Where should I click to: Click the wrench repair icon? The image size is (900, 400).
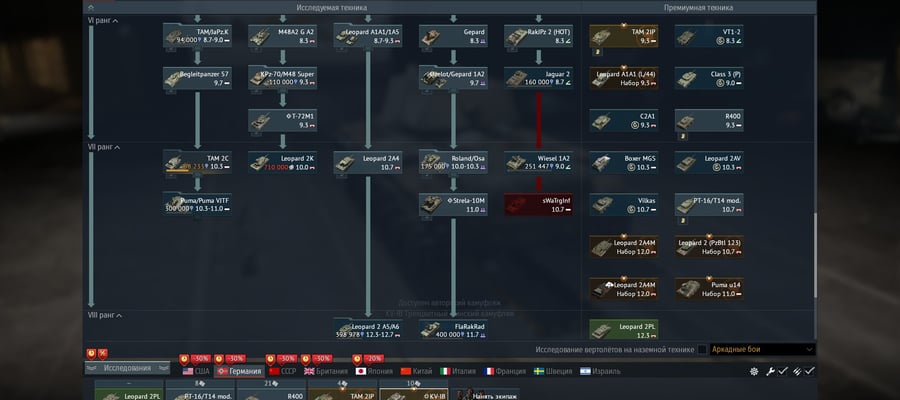(x=770, y=371)
